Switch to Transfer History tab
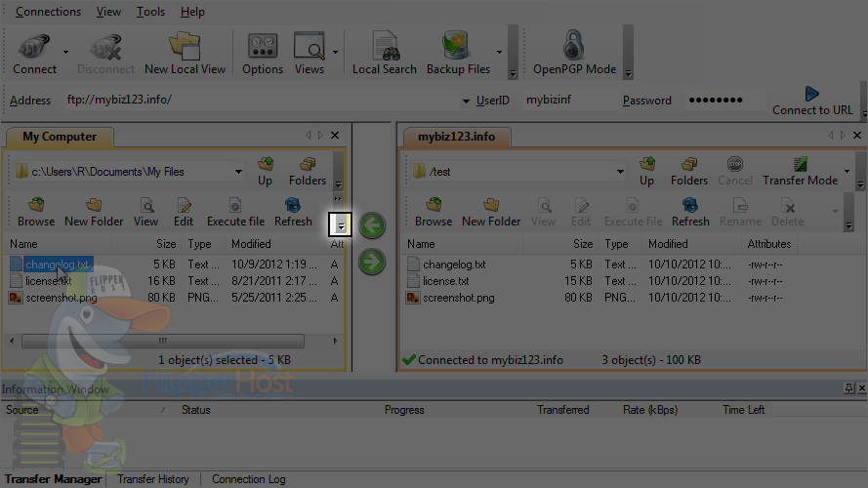868x488 pixels. pos(152,479)
